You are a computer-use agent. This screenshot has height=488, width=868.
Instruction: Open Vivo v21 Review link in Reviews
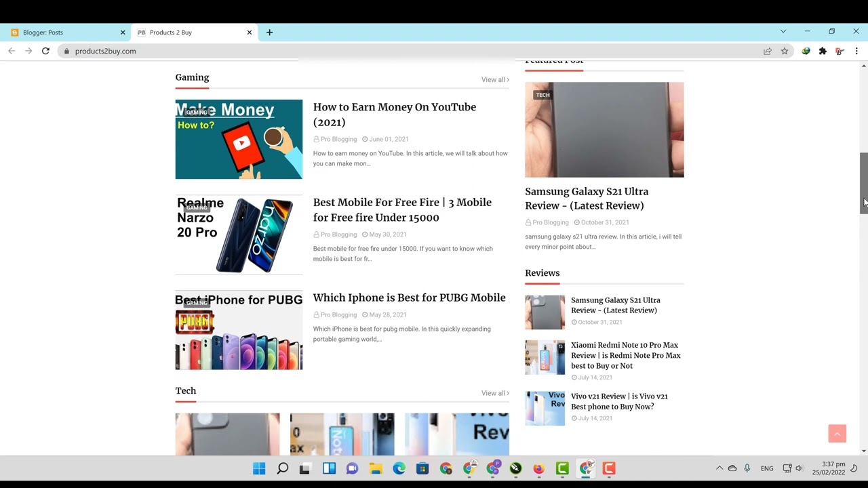[x=619, y=401]
